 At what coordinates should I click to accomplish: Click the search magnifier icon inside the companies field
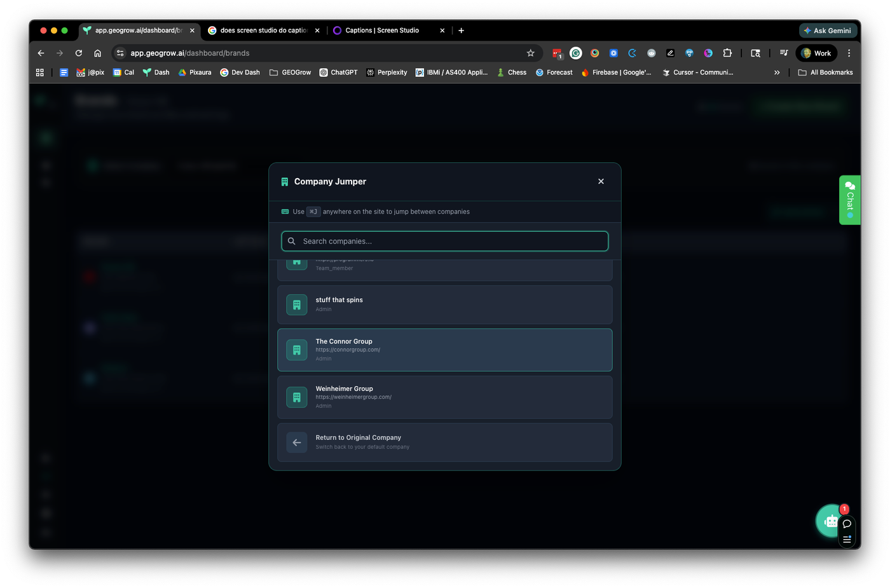click(291, 241)
